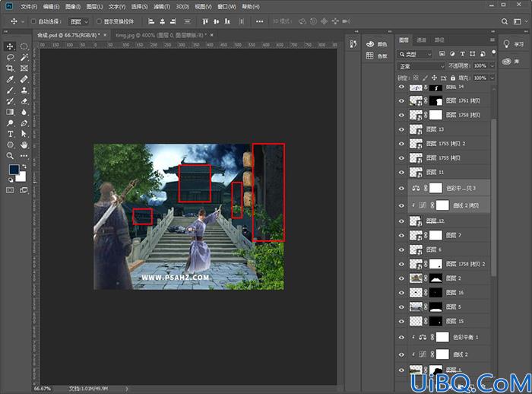Select the Zoom tool in the toolbox
Viewport: 532px width, 394px height.
tap(10, 156)
